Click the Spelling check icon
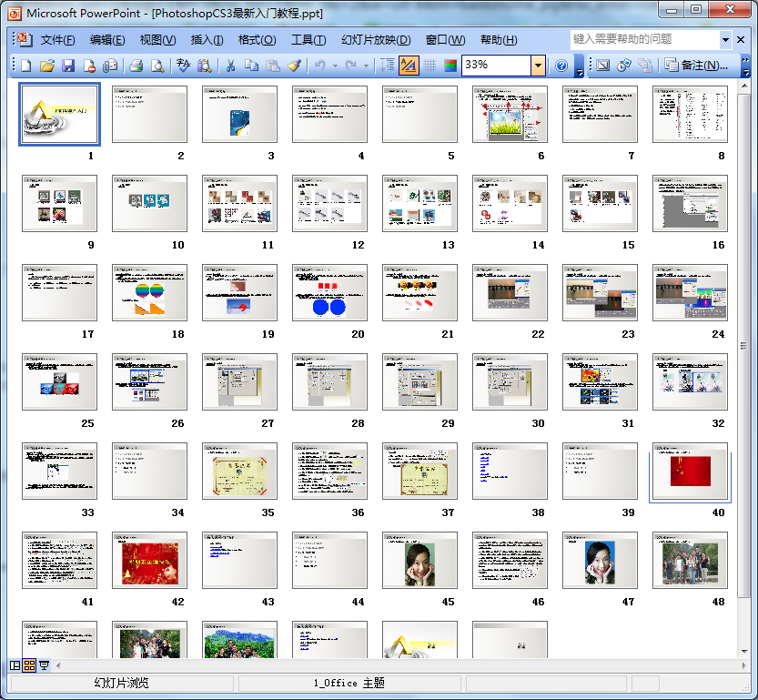This screenshot has width=758, height=700. 182,66
